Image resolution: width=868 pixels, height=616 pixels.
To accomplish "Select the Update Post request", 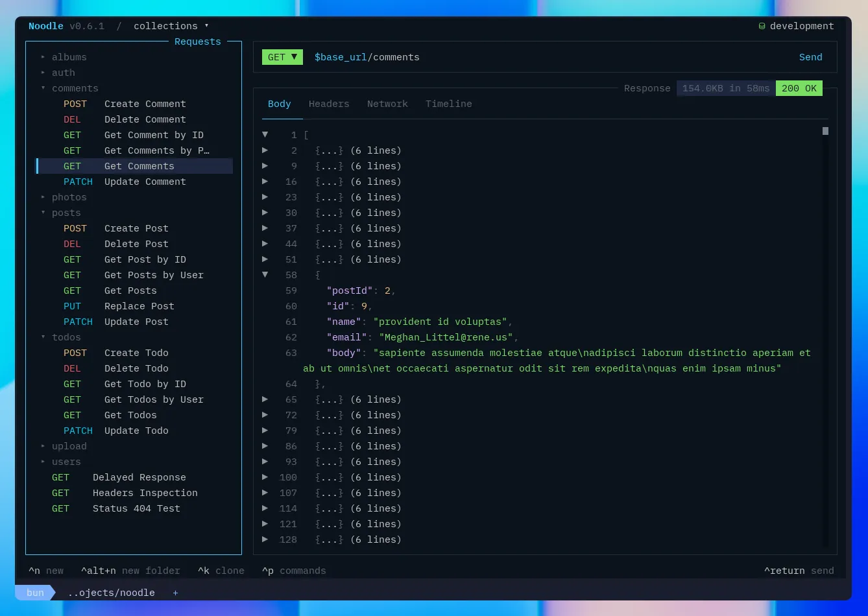I will (134, 322).
